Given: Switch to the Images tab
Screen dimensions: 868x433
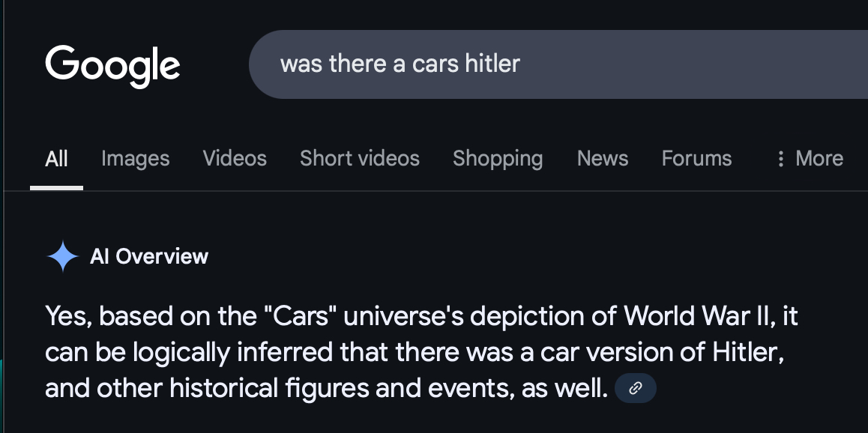Looking at the screenshot, I should pyautogui.click(x=135, y=159).
